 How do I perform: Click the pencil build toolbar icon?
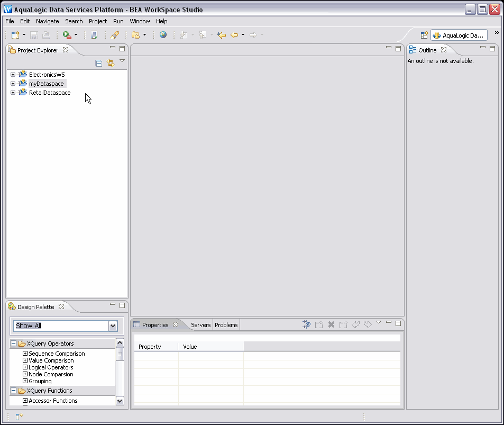coord(115,35)
